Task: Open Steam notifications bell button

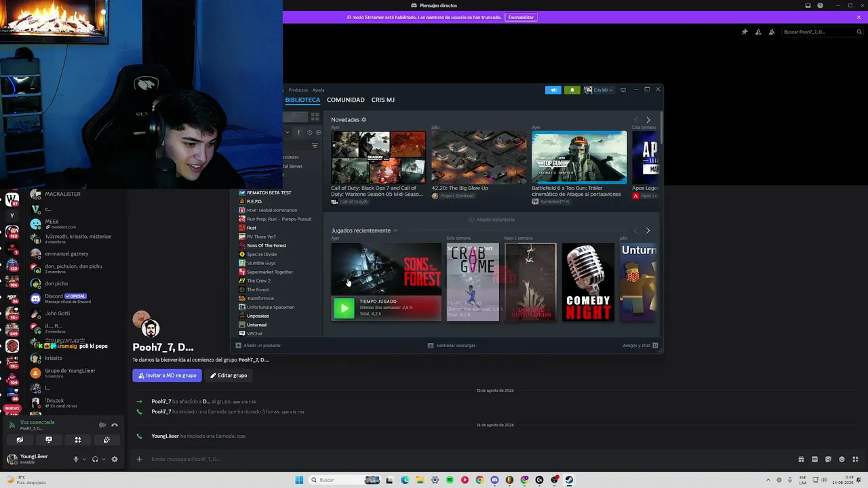Action: (572, 90)
